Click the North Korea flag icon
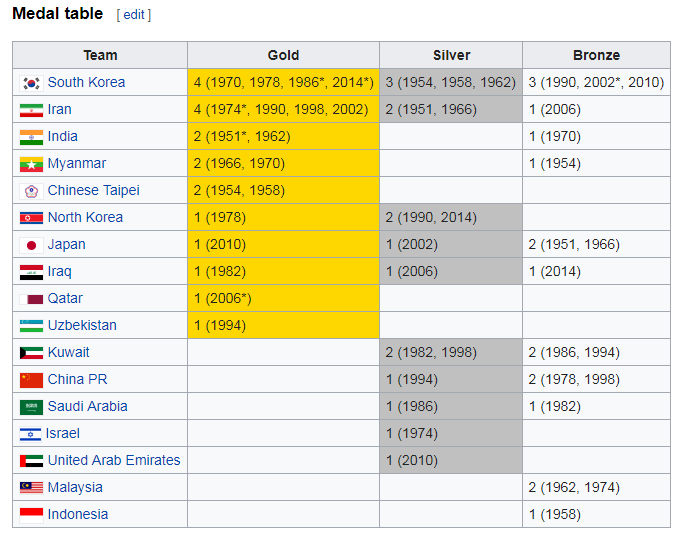This screenshot has width=686, height=536. point(32,218)
